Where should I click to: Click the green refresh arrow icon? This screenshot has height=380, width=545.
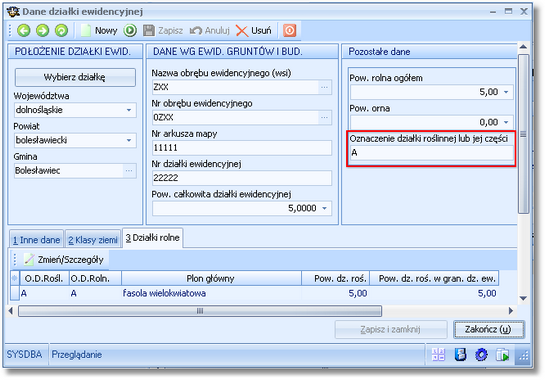tap(62, 31)
